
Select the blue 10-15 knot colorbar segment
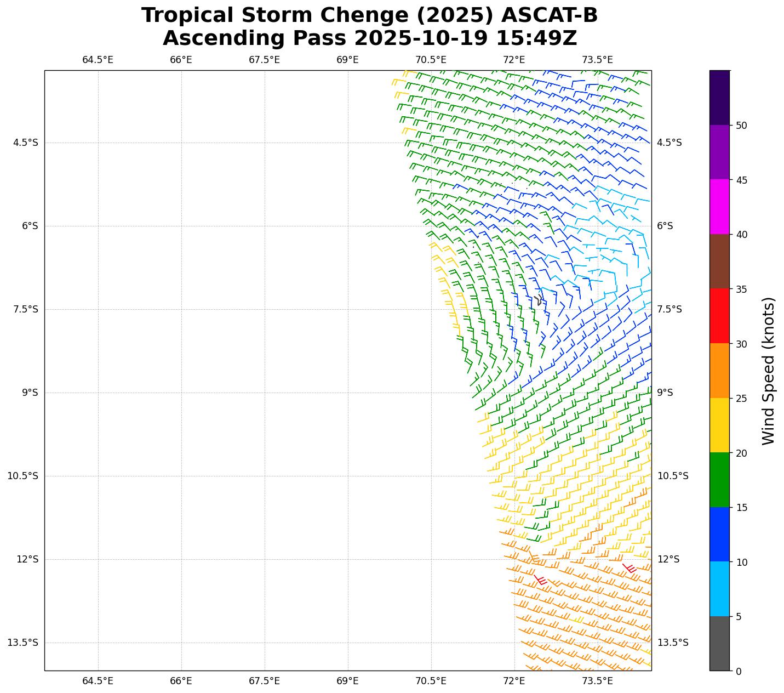coord(719,534)
